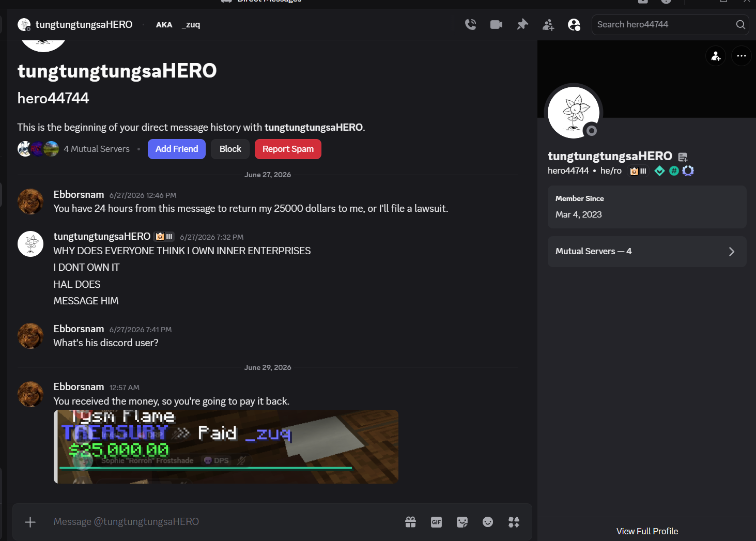Image resolution: width=756 pixels, height=541 pixels.
Task: Click the add friend icon on profile banner
Action: pyautogui.click(x=716, y=56)
